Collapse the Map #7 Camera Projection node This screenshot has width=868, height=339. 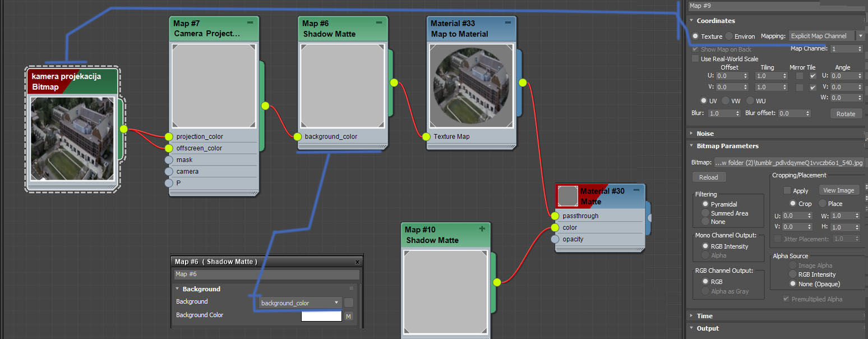click(250, 23)
